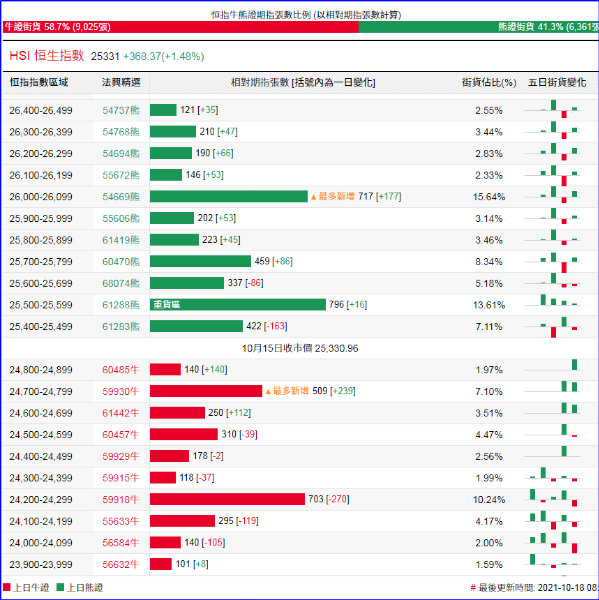
Task: Open warrant link 54737熊
Action: [x=121, y=111]
